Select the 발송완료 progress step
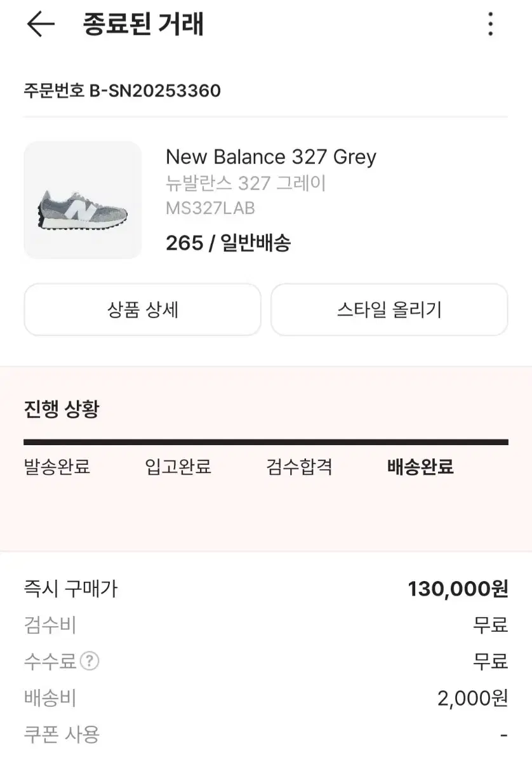This screenshot has width=532, height=762. (57, 467)
